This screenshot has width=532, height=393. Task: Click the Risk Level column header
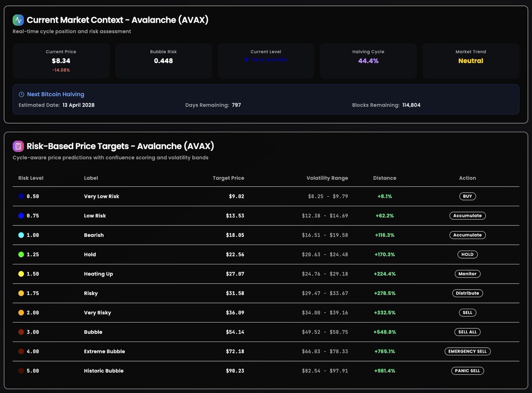pos(31,178)
